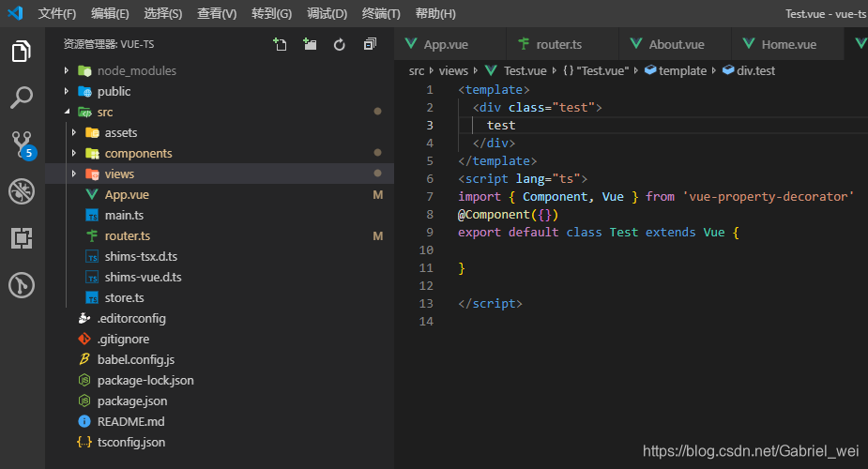Click the "Test.vue" object breadcrumb segment
Viewport: 868px width, 469px height.
point(596,70)
